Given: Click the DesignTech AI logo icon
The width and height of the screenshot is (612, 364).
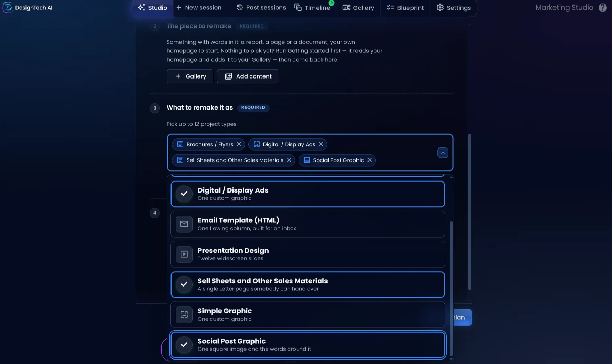Looking at the screenshot, I should click(8, 7).
